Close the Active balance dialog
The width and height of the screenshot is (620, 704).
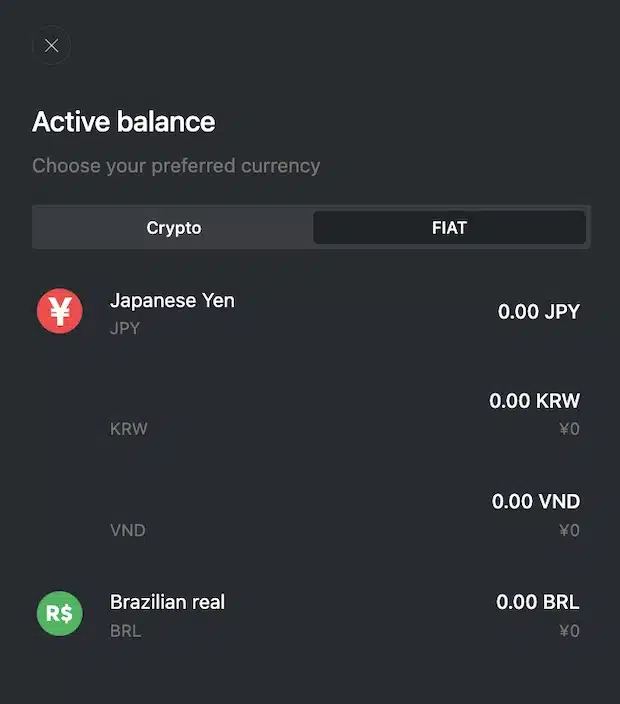point(51,45)
